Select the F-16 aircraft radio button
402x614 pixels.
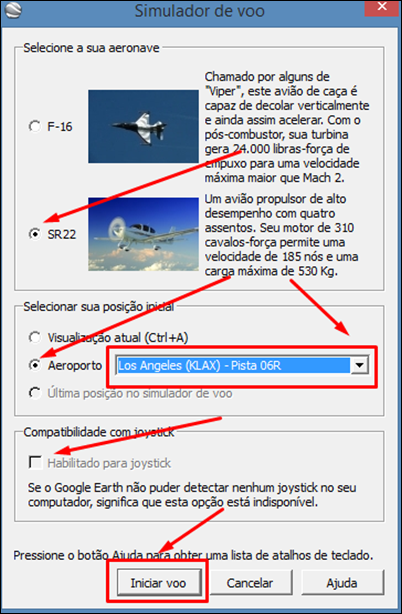(35, 126)
